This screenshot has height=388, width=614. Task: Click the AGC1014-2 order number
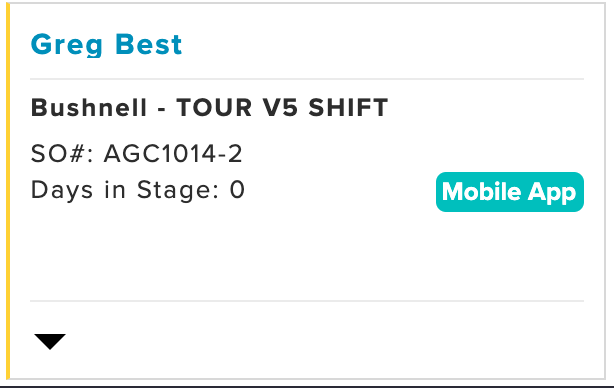click(x=173, y=153)
